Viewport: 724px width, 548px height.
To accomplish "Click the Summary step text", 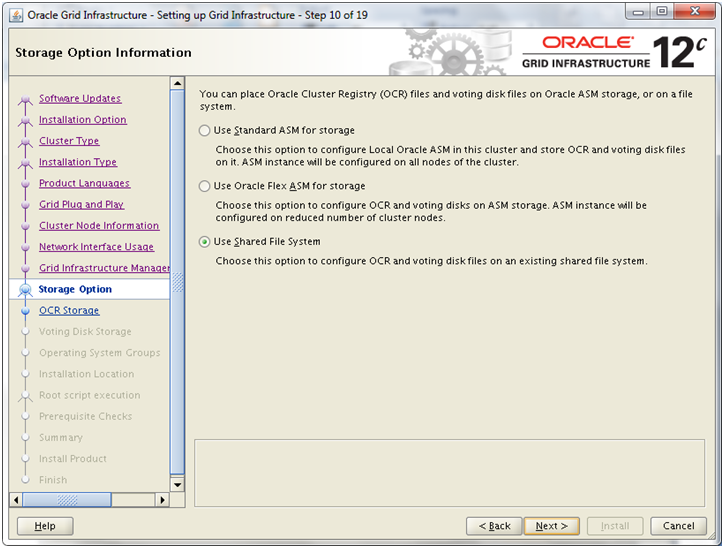I will [61, 438].
